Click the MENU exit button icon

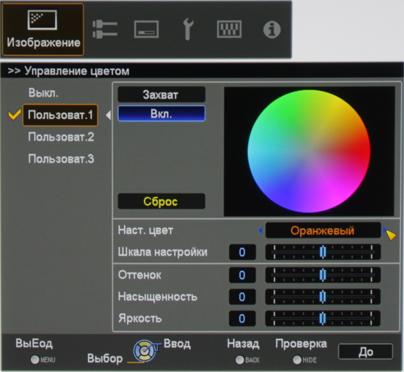pos(35,360)
